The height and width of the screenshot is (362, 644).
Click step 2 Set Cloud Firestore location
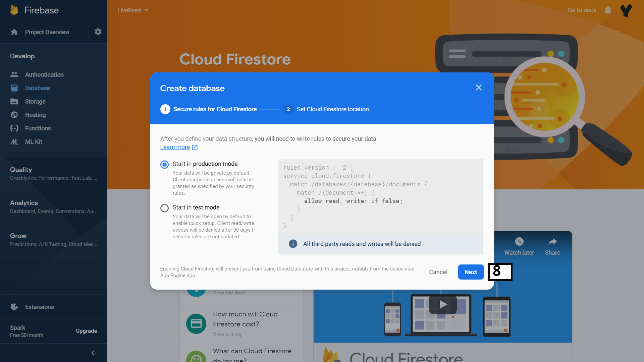(x=326, y=109)
